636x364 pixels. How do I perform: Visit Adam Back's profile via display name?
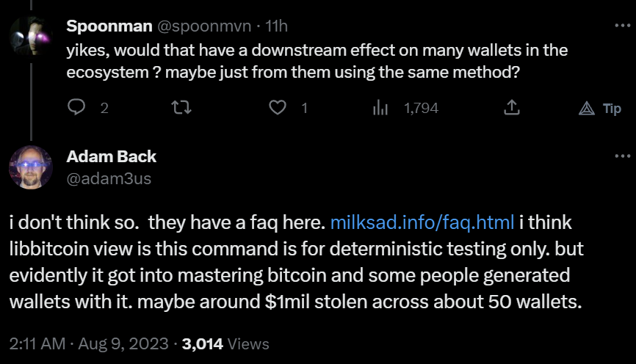click(x=111, y=156)
